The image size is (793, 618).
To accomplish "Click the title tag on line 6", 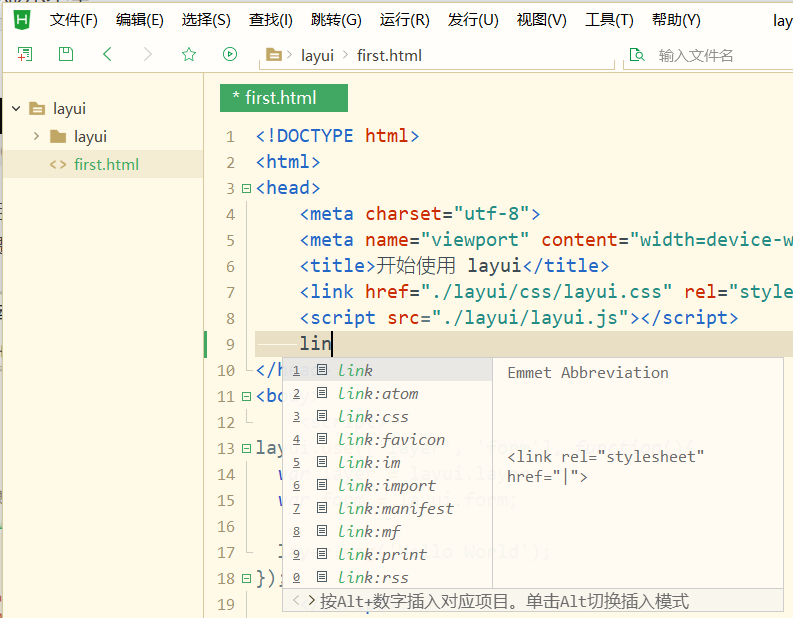I will pyautogui.click(x=454, y=266).
